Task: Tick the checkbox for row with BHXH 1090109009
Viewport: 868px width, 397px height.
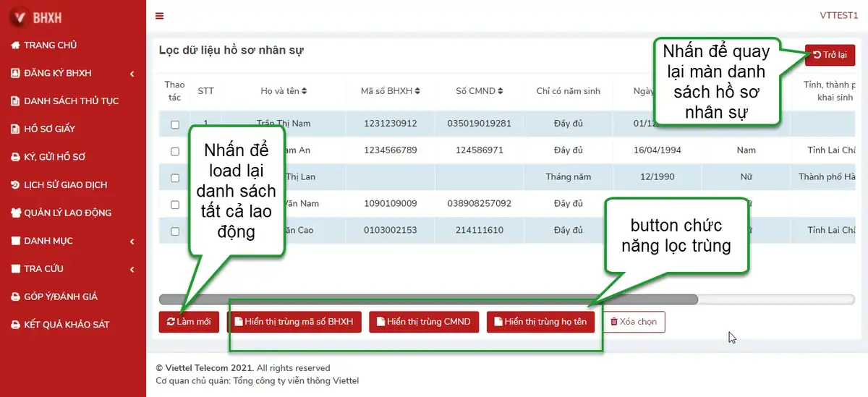Action: tap(175, 205)
